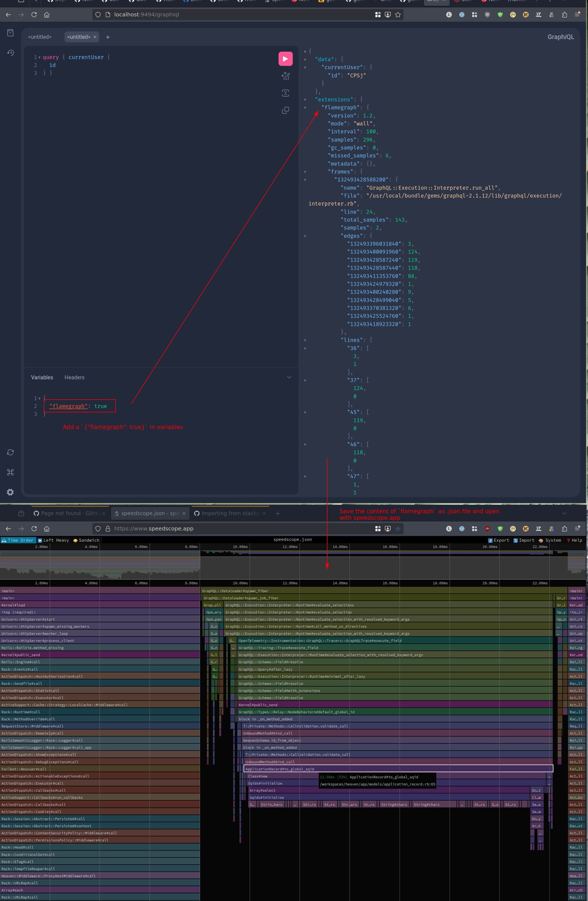Copy the query using the copy icon
This screenshot has width=588, height=901.
pyautogui.click(x=285, y=110)
